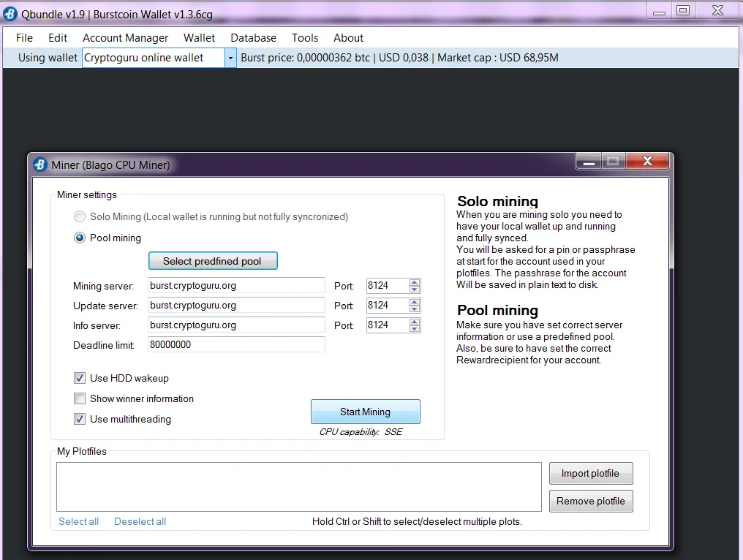Increase the Info server port value
743x560 pixels.
[x=415, y=322]
